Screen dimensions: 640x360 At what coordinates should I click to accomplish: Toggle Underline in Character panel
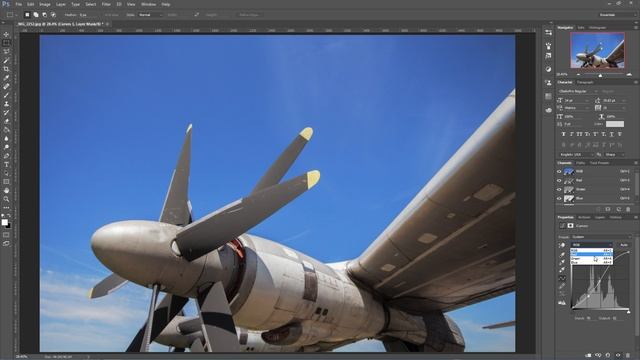coord(611,134)
